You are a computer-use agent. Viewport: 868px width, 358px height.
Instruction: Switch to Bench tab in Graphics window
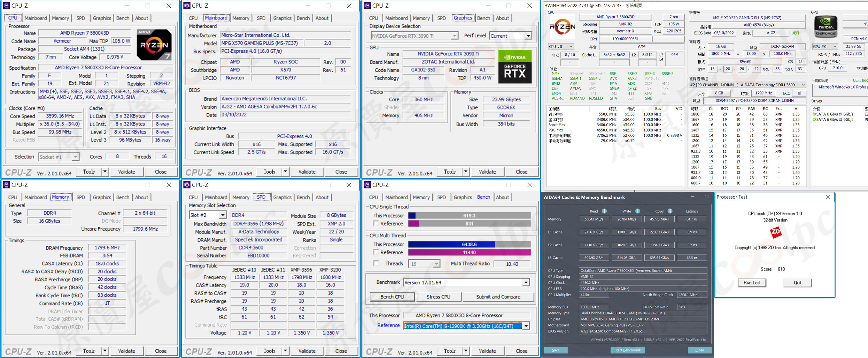point(483,18)
